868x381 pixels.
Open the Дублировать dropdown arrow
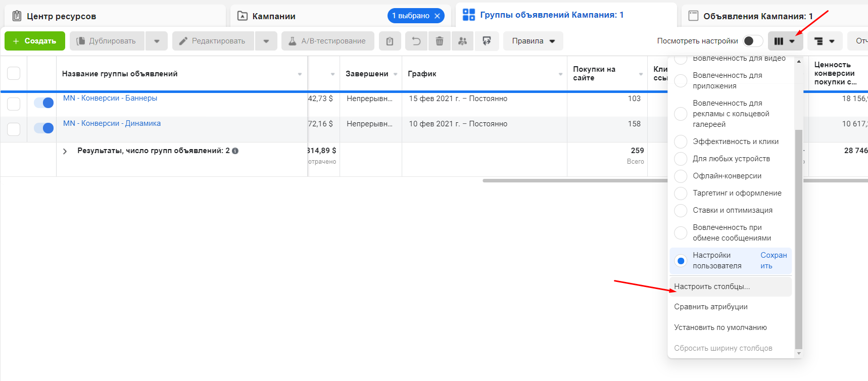tap(157, 41)
